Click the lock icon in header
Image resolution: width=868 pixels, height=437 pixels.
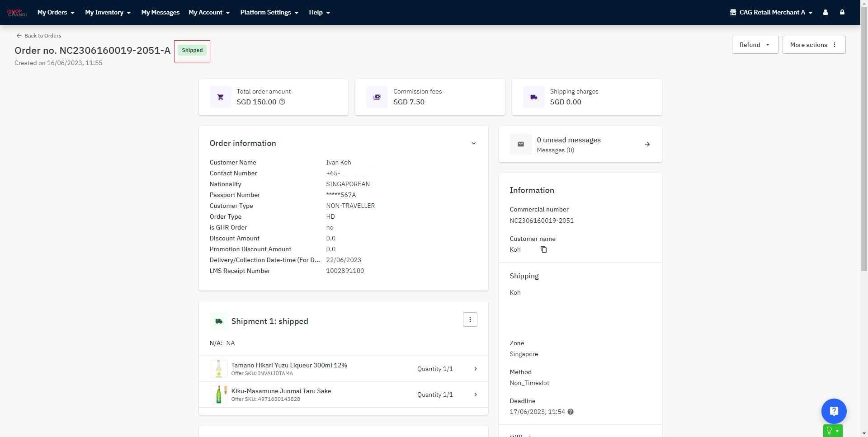(x=842, y=13)
